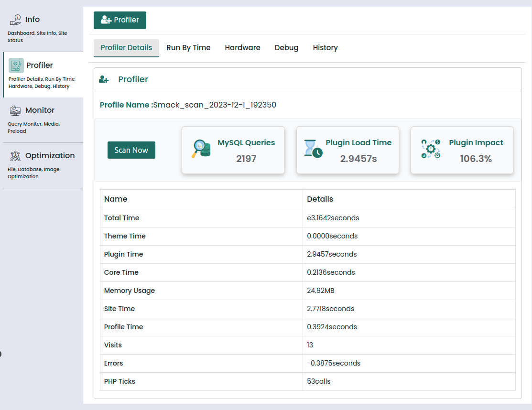Click the Optimization sidebar icon

[x=15, y=156]
